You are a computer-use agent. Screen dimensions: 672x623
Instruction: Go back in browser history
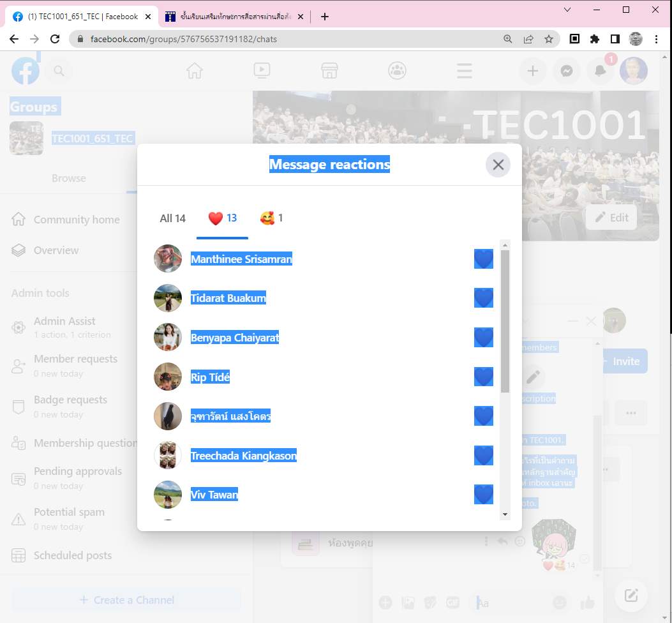[x=14, y=39]
